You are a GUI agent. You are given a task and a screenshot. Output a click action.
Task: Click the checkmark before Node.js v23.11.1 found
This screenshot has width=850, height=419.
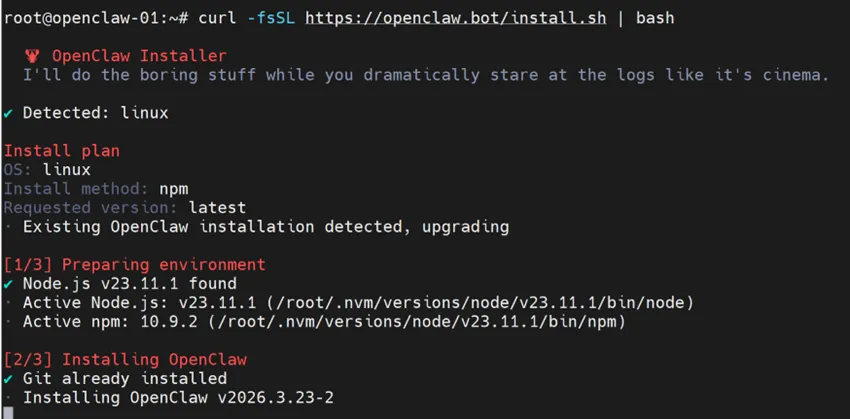[8, 283]
